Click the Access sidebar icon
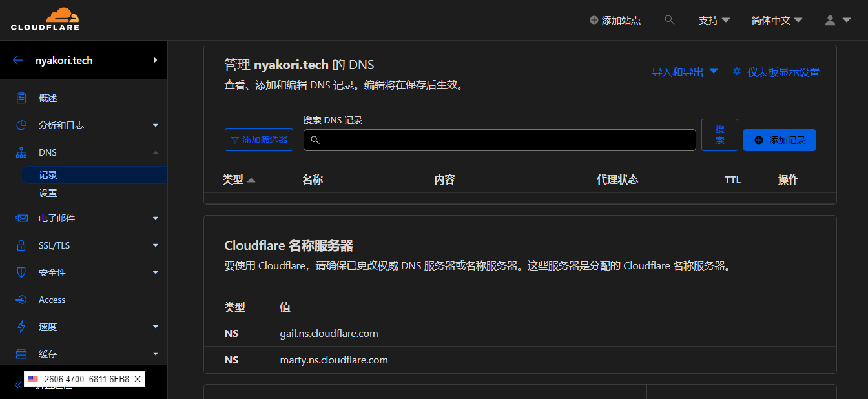The image size is (868, 399). pyautogui.click(x=21, y=300)
